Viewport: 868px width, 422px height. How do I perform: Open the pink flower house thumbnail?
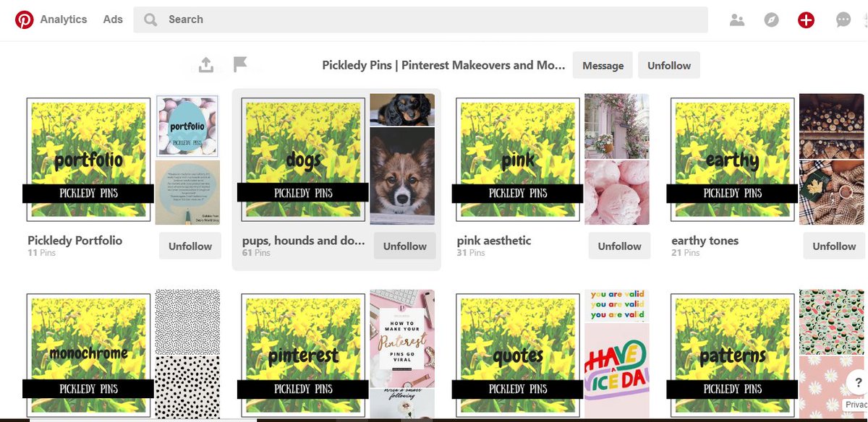617,126
